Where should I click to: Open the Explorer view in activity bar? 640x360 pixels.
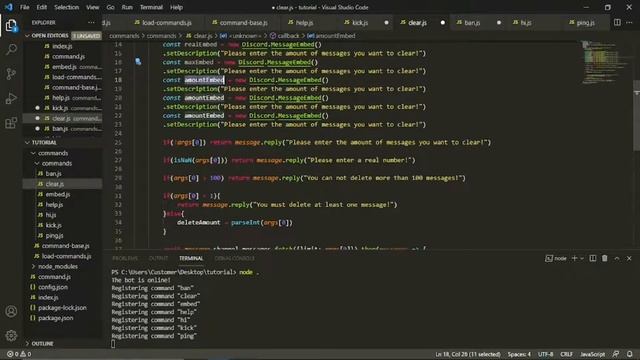click(11, 26)
